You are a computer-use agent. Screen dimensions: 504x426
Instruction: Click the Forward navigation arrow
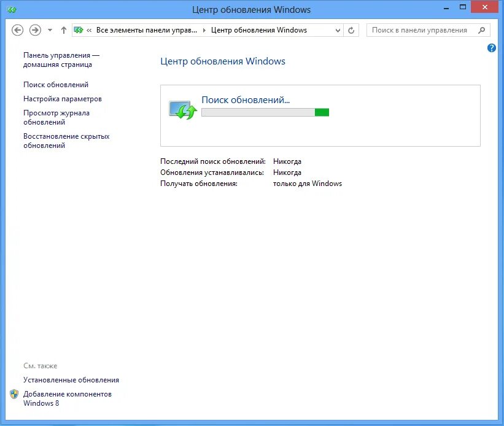[x=36, y=30]
